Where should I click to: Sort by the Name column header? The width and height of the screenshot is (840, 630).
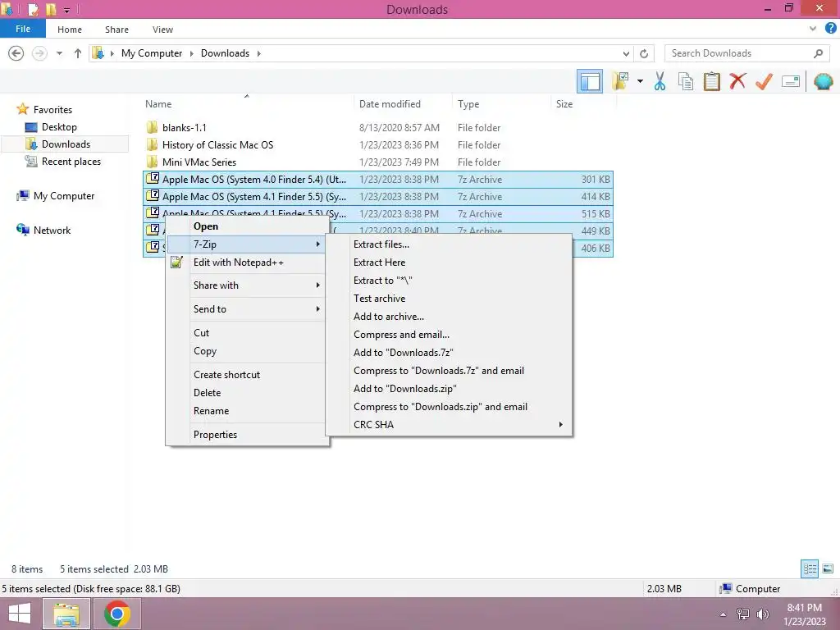246,104
